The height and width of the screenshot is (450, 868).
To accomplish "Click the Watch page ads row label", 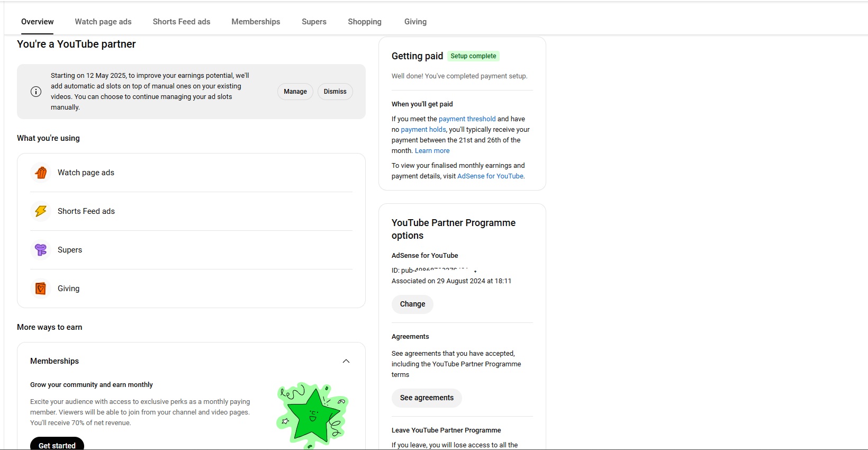I will [x=86, y=173].
